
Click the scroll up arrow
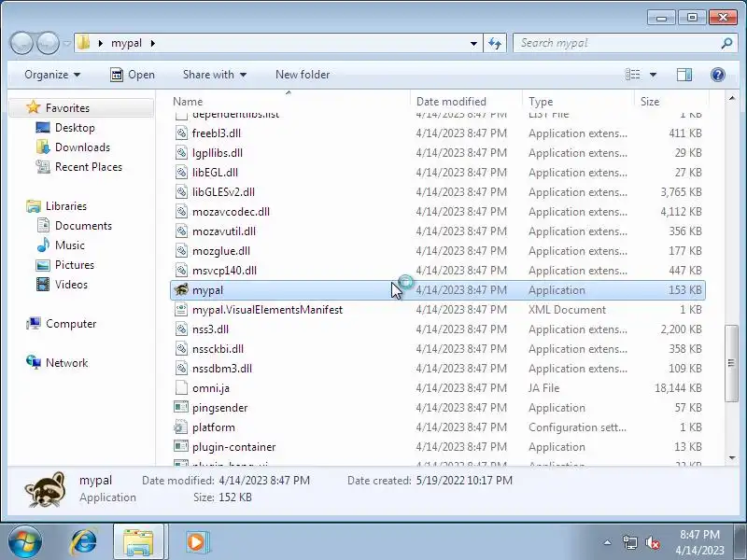click(732, 99)
